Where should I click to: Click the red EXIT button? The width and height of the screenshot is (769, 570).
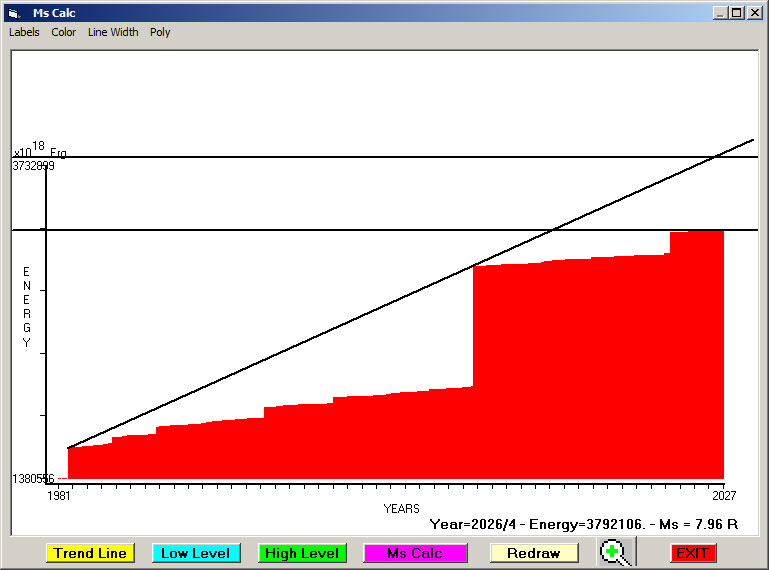(692, 553)
